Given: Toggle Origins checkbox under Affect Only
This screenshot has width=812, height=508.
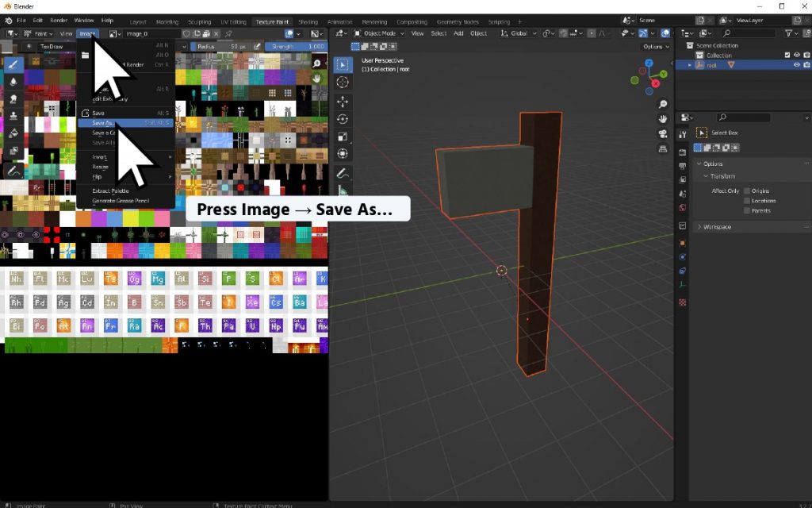Looking at the screenshot, I should [747, 190].
